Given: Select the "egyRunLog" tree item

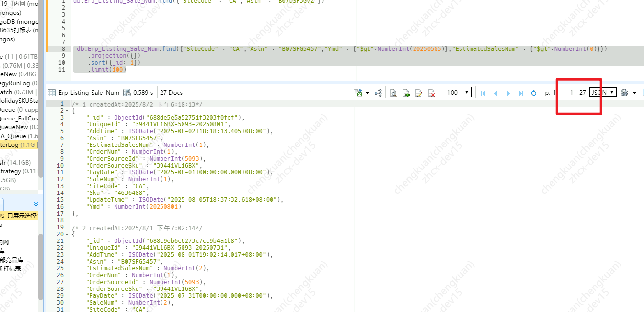Looking at the screenshot, I should (19, 83).
